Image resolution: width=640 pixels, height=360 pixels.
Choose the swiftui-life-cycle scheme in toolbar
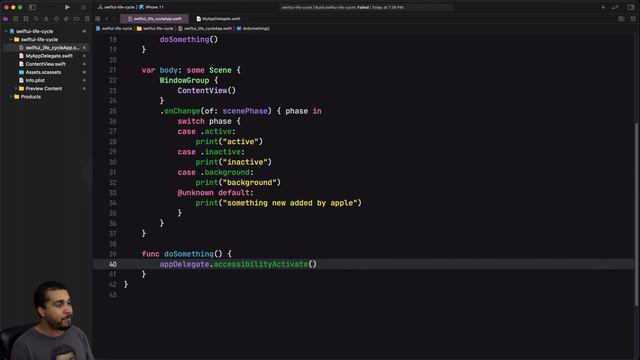(x=116, y=7)
